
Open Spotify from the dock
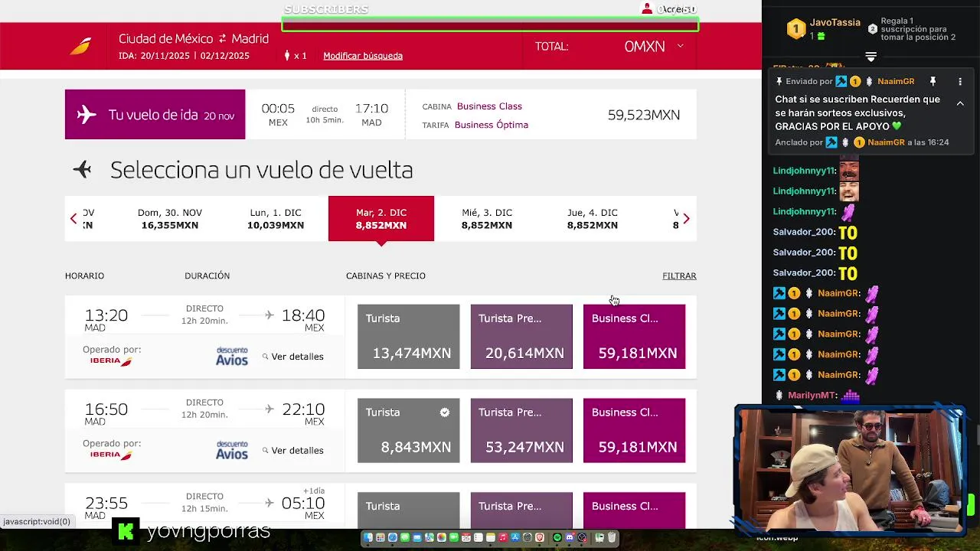tap(557, 537)
